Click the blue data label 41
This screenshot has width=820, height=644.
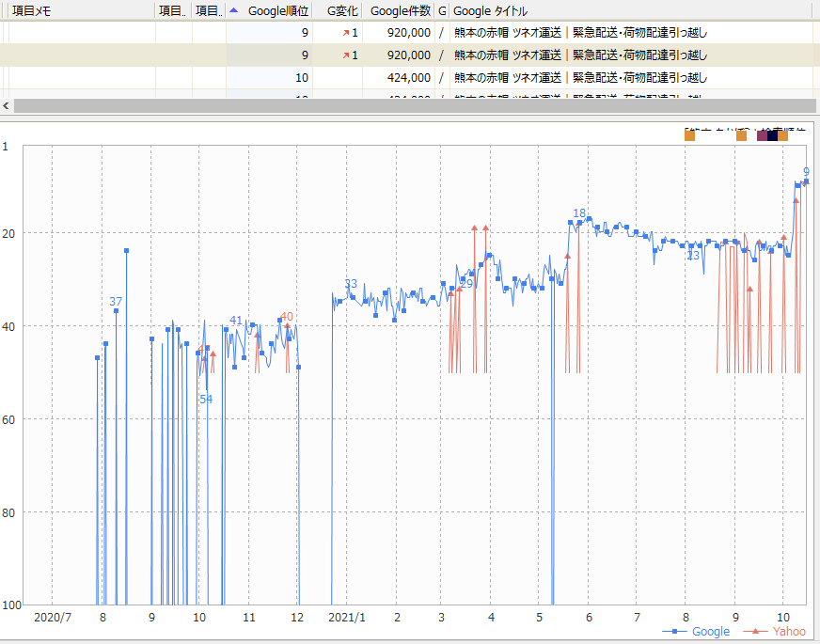click(236, 321)
